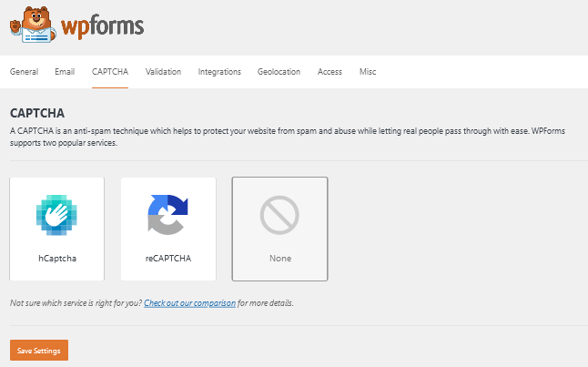588x367 pixels.
Task: Click the 'Not sure which service' text
Action: click(x=76, y=303)
